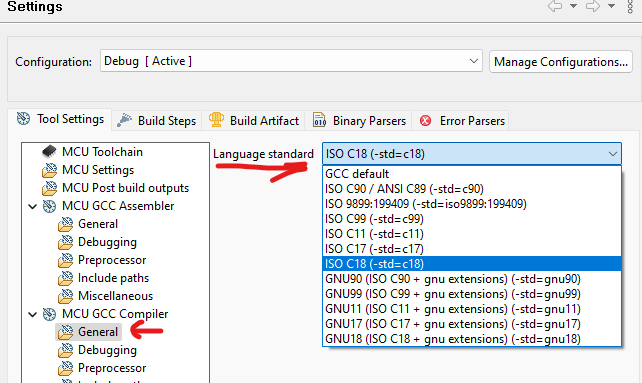Click the MCU Settings folder icon
Image resolution: width=642 pixels, height=383 pixels.
(x=50, y=170)
